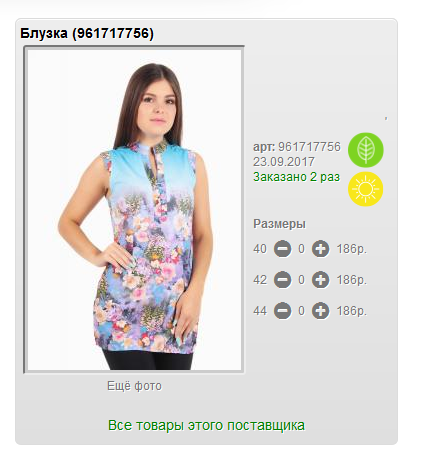Click the article number 961717756
This screenshot has width=427, height=457.
coord(309,147)
